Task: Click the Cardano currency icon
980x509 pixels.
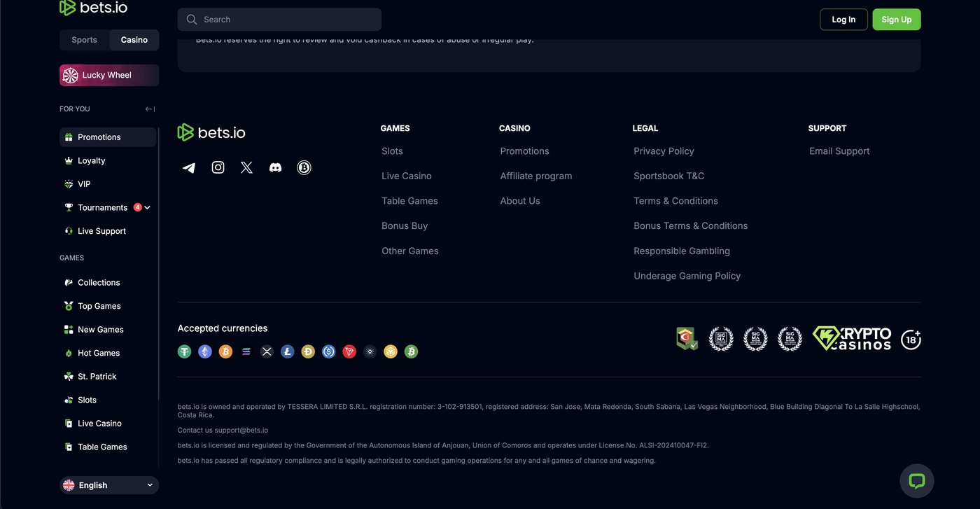Action: pyautogui.click(x=370, y=351)
